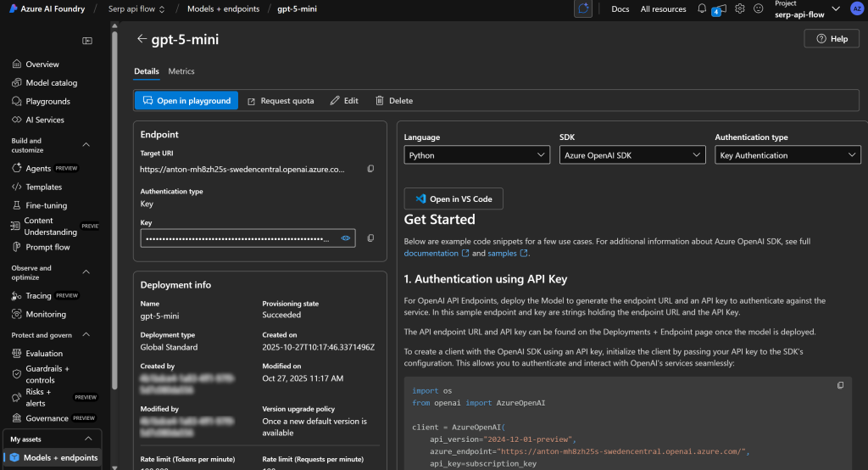
Task: Click the feedback smiley icon
Action: click(758, 8)
